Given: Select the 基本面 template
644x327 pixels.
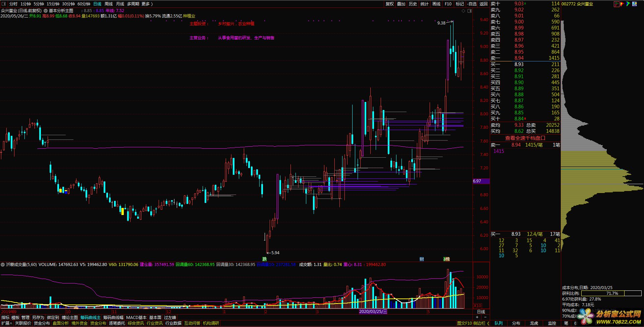Looking at the screenshot, I should 155,317.
